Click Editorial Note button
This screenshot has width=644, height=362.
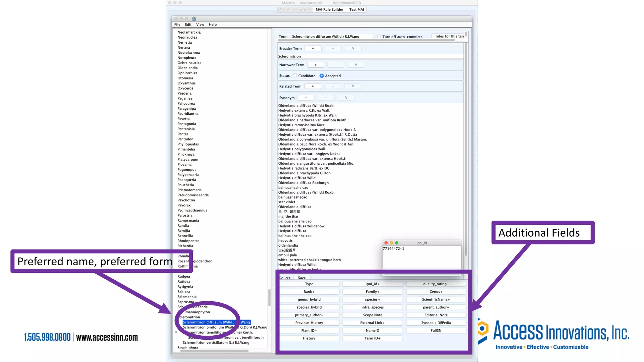coord(436,315)
